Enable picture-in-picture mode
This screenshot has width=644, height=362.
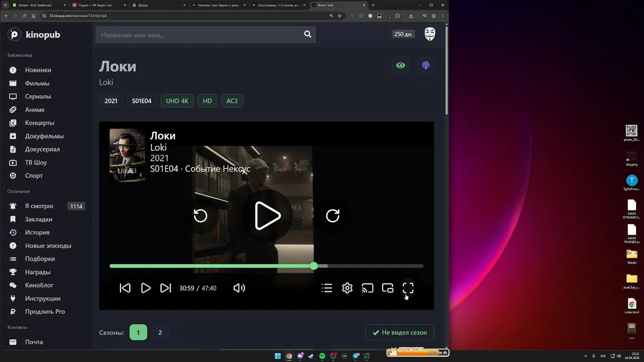coord(387,288)
